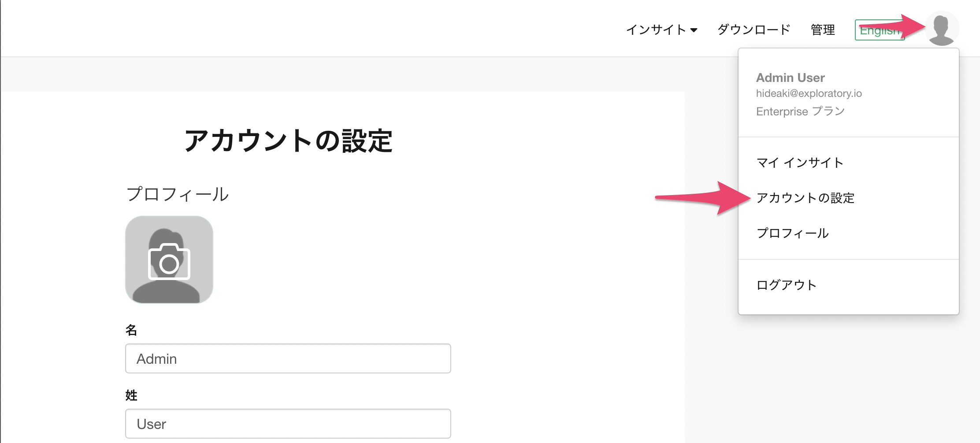Click the profile picture thumbnail
Screen dimensions: 980x443
[x=169, y=259]
